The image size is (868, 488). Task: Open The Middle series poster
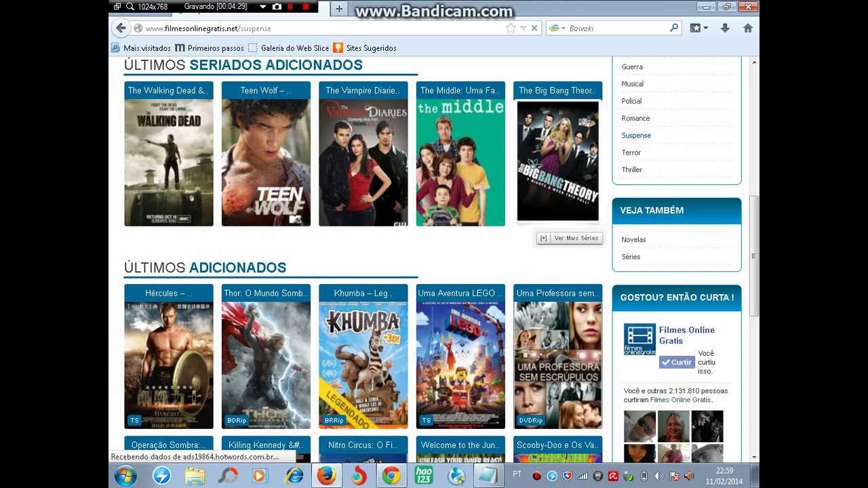460,163
